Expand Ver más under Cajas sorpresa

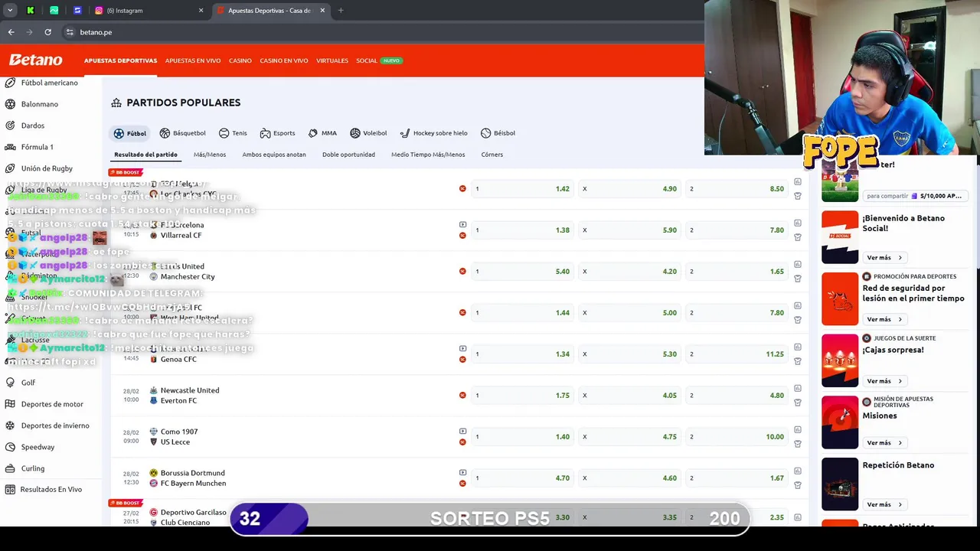pos(884,381)
